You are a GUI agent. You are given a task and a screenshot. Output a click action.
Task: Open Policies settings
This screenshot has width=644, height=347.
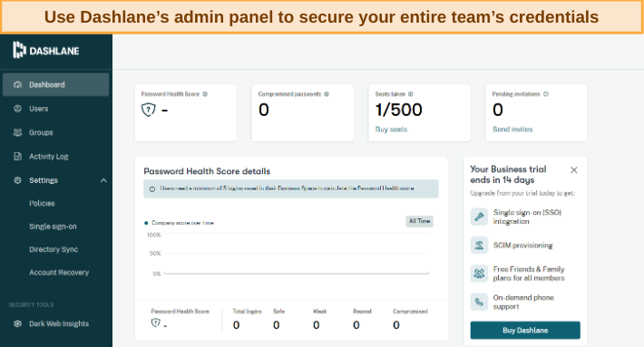pyautogui.click(x=42, y=203)
